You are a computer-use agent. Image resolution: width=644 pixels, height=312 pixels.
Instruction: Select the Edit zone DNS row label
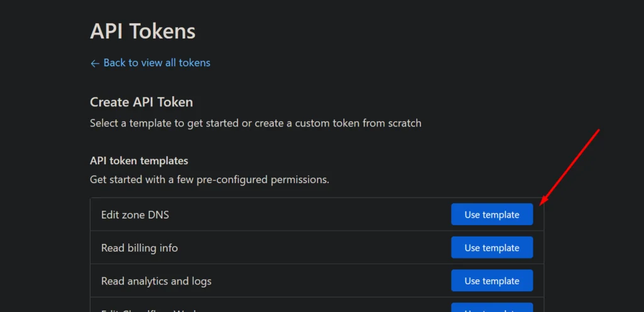[x=135, y=214]
